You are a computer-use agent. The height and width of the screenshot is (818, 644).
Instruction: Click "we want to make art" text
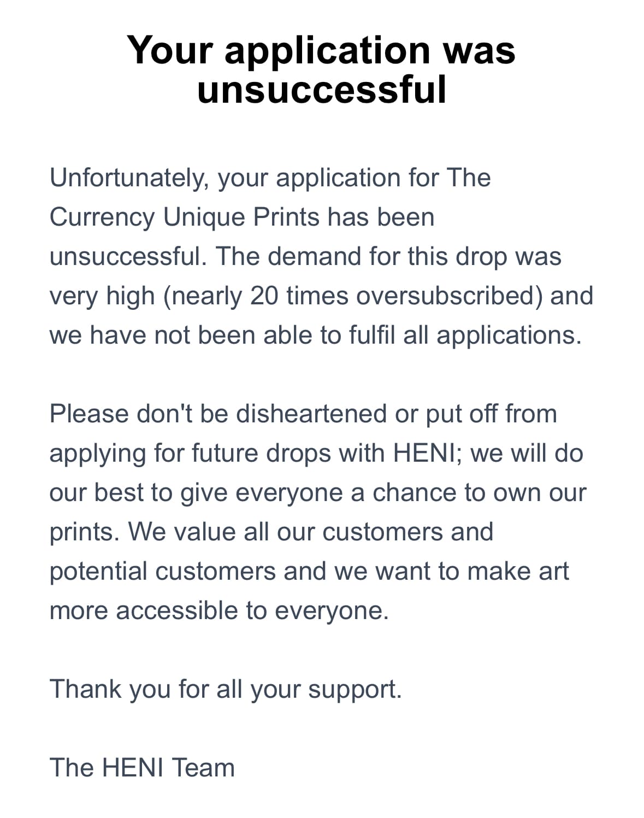(x=451, y=572)
